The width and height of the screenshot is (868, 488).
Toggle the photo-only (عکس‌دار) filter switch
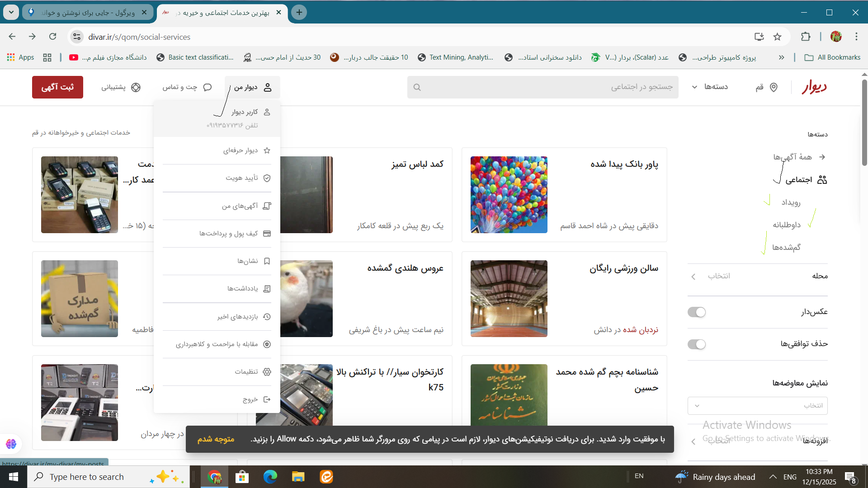click(696, 312)
